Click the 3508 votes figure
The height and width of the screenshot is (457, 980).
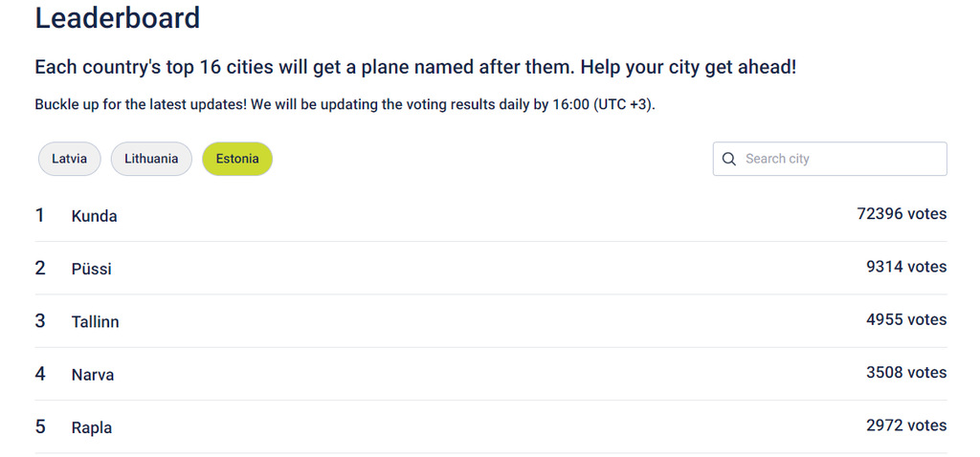[x=905, y=372]
